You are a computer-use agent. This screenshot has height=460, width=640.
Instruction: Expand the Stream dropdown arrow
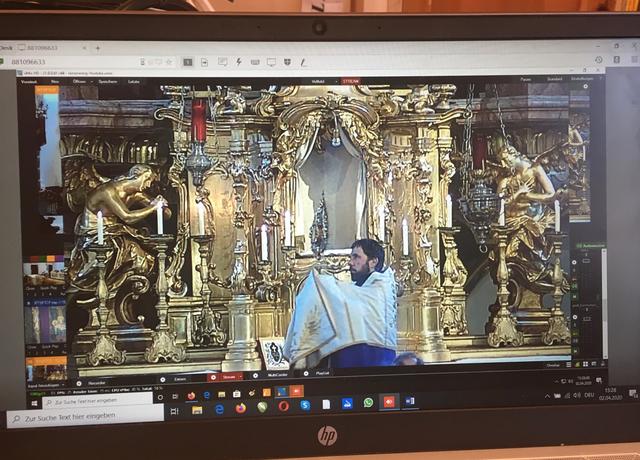click(242, 377)
